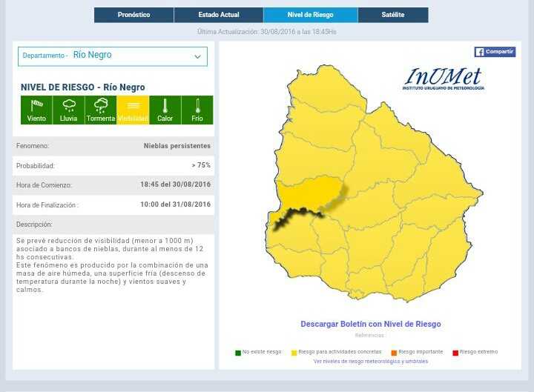Select the Calor heat risk icon
534x392 pixels.
(x=165, y=110)
